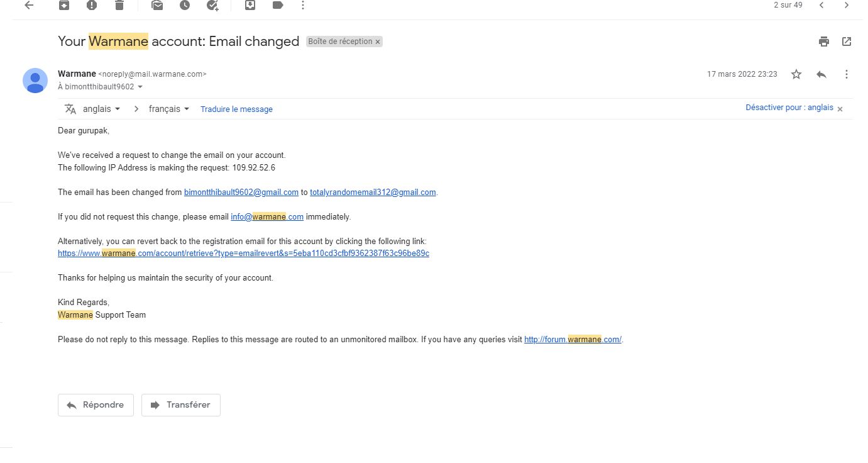Click Traduire le message link
868x463 pixels.
236,109
